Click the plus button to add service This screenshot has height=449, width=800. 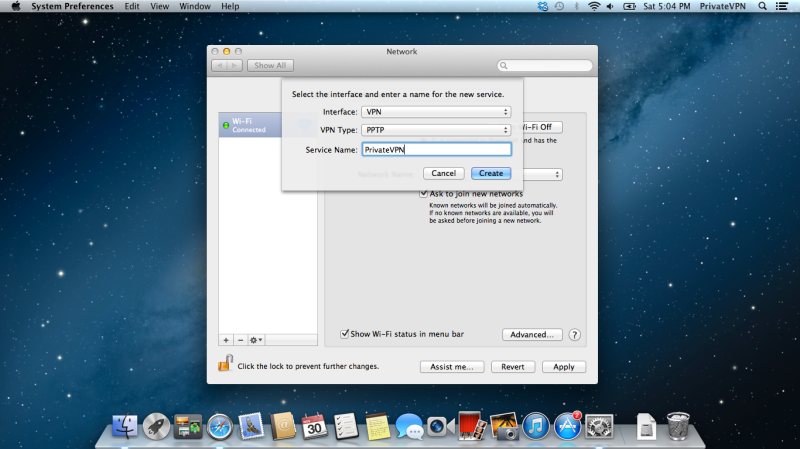[225, 340]
